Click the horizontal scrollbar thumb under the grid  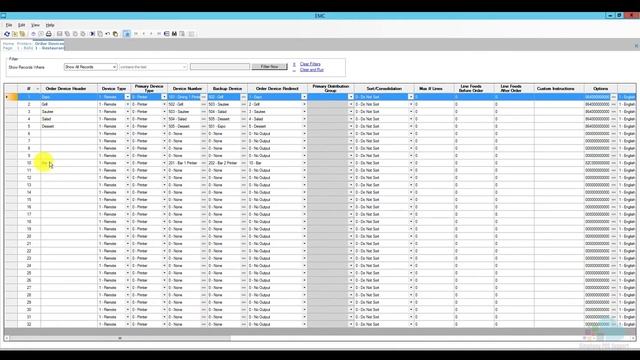120,338
